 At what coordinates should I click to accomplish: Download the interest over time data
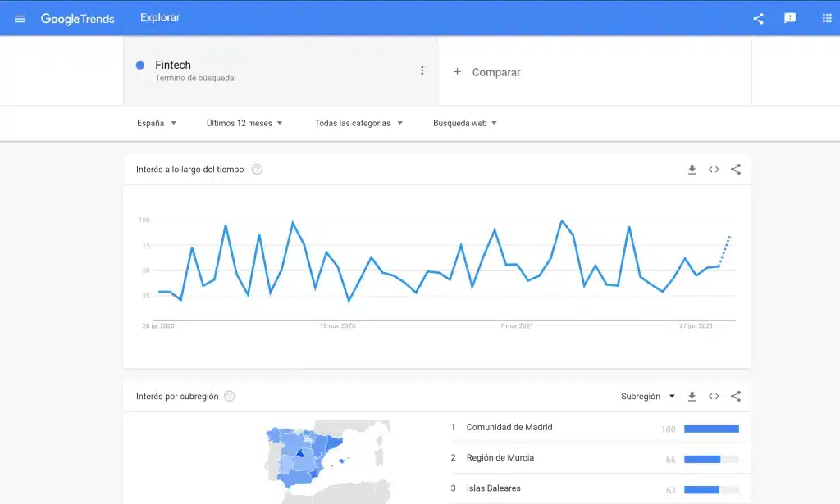click(692, 170)
